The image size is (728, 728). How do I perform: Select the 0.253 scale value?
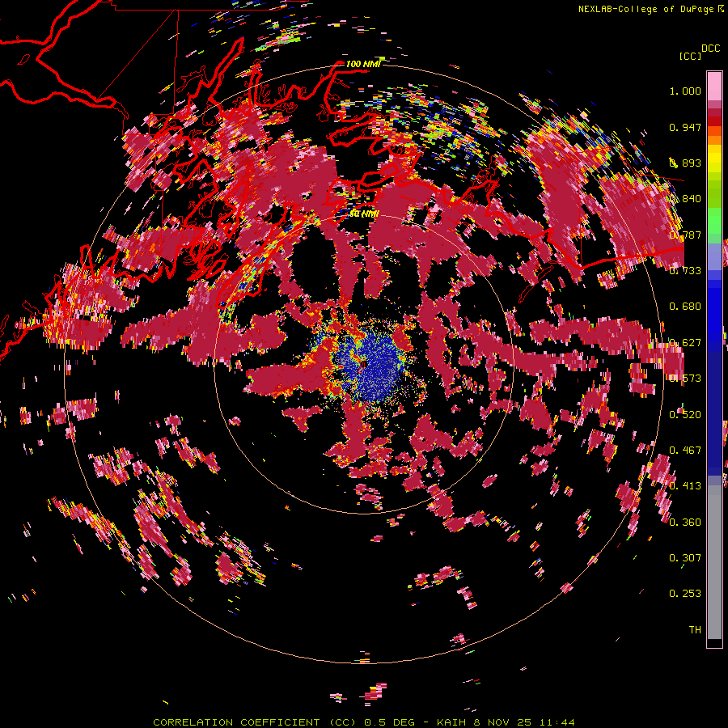[685, 594]
